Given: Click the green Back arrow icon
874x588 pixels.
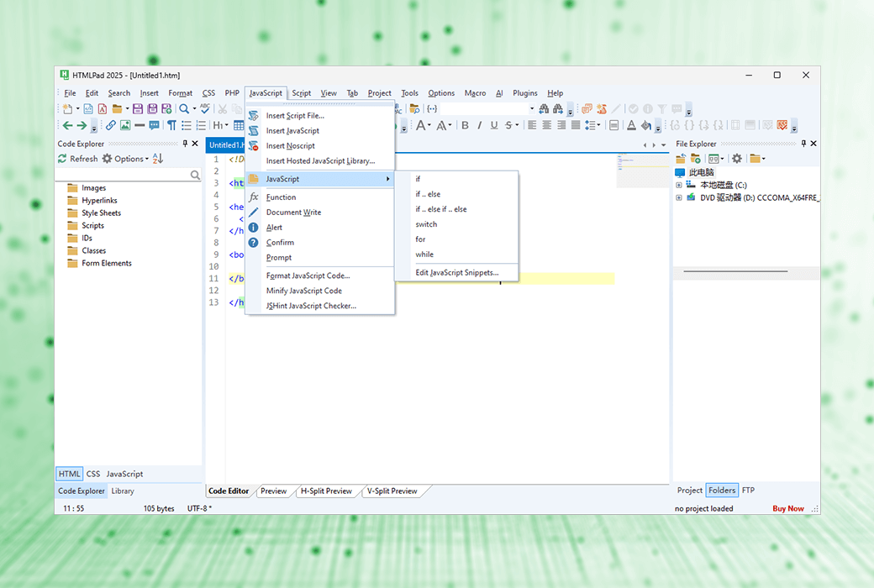Looking at the screenshot, I should (x=67, y=125).
